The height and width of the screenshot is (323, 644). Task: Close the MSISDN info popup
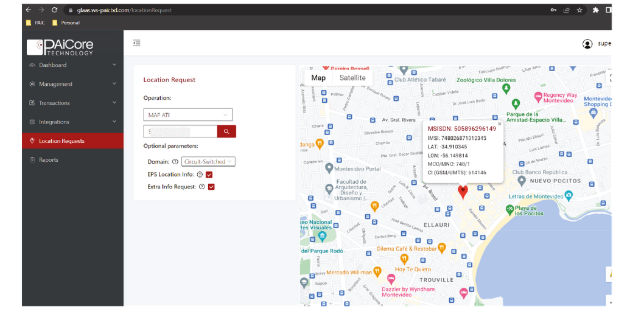click(x=499, y=123)
